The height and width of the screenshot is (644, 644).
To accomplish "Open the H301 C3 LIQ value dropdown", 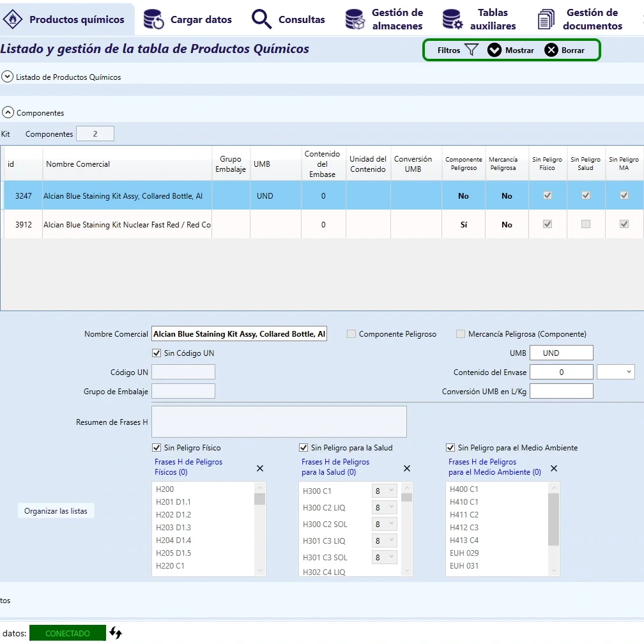I will click(385, 540).
